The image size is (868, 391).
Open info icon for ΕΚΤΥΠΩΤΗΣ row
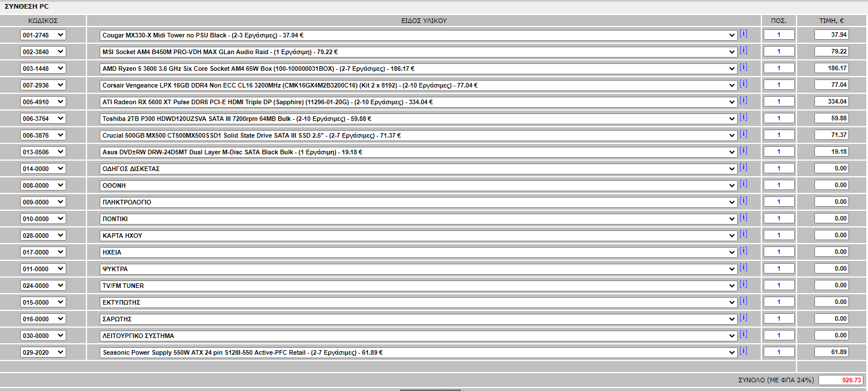[744, 301]
